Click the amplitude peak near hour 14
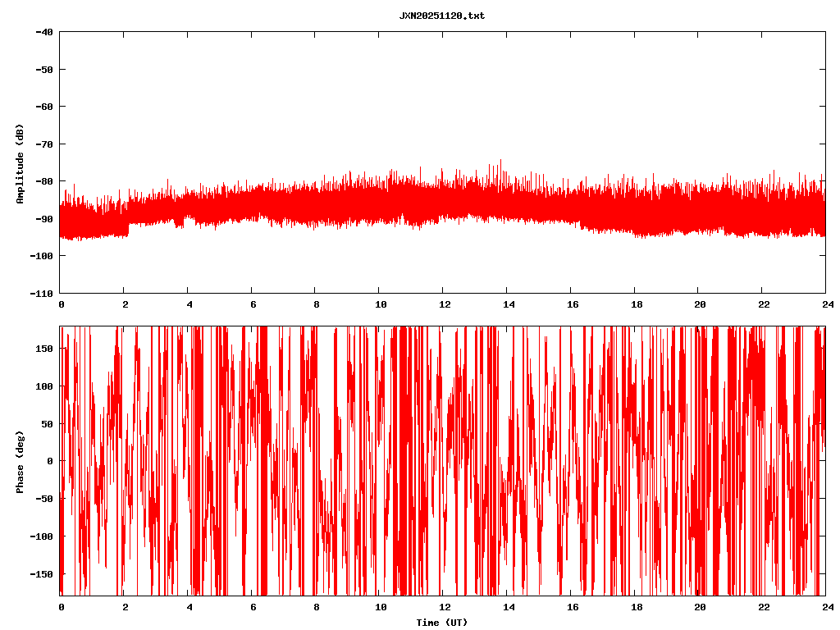This screenshot has height=630, width=840. (x=500, y=162)
